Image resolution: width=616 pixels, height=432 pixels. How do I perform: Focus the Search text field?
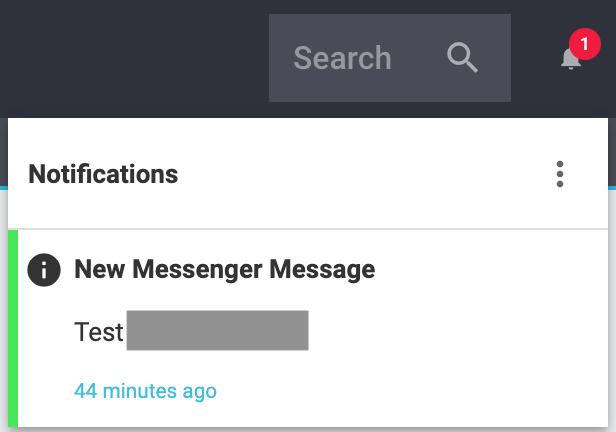pyautogui.click(x=342, y=58)
